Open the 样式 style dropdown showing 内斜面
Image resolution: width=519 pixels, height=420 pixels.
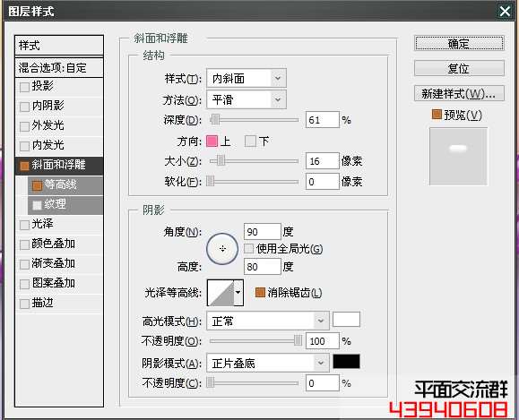click(x=247, y=79)
